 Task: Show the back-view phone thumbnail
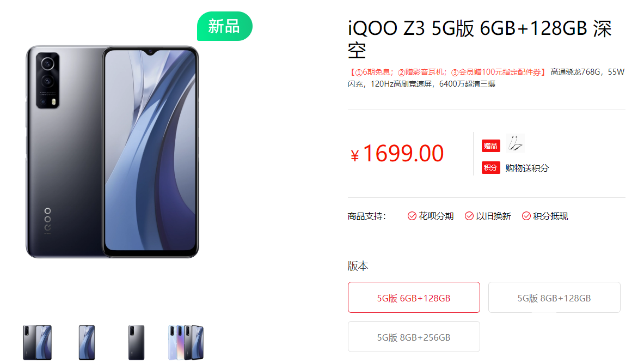coord(136,342)
